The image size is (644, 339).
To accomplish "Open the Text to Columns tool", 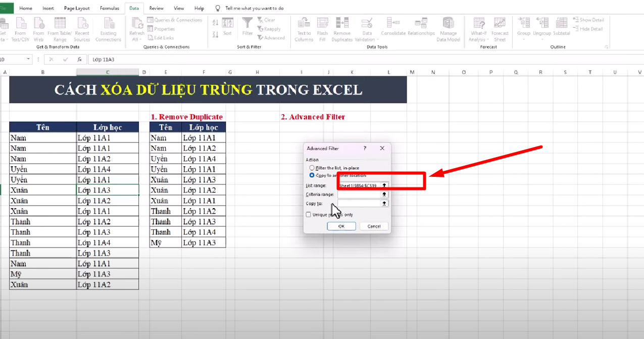I will tap(304, 29).
